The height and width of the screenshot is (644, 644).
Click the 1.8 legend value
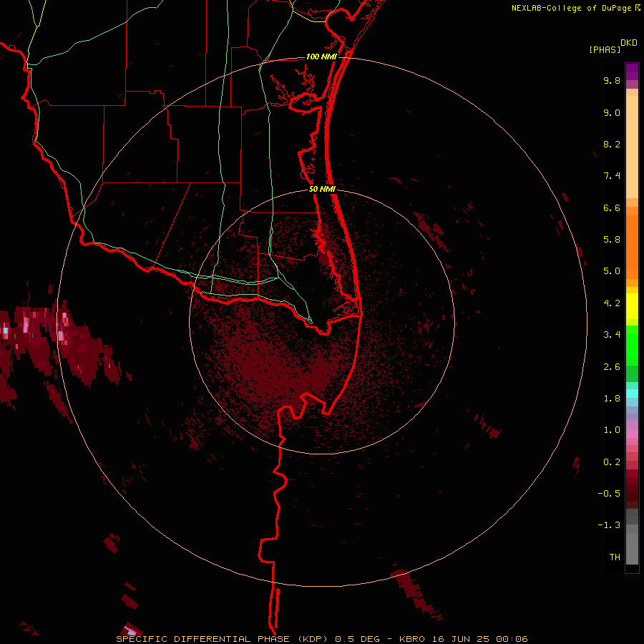(x=612, y=399)
